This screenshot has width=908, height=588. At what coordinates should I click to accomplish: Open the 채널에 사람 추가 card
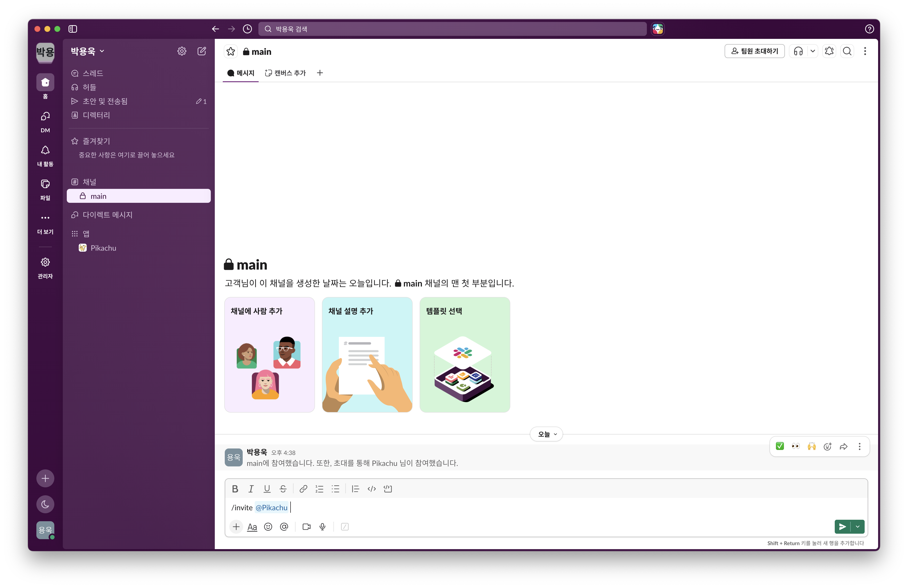pos(270,355)
